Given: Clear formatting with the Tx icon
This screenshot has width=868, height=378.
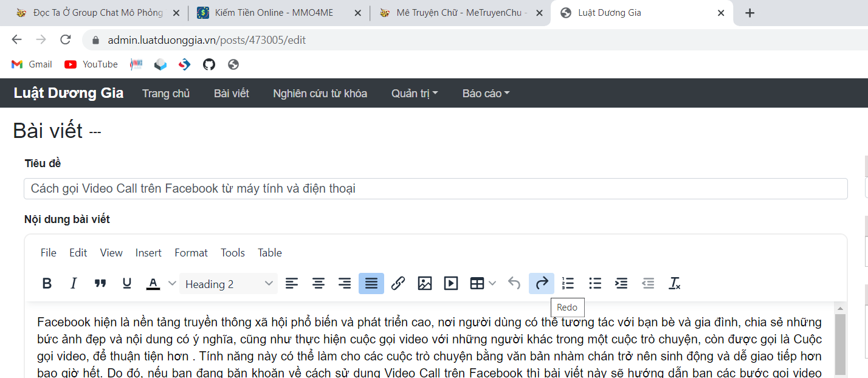Looking at the screenshot, I should click(675, 283).
